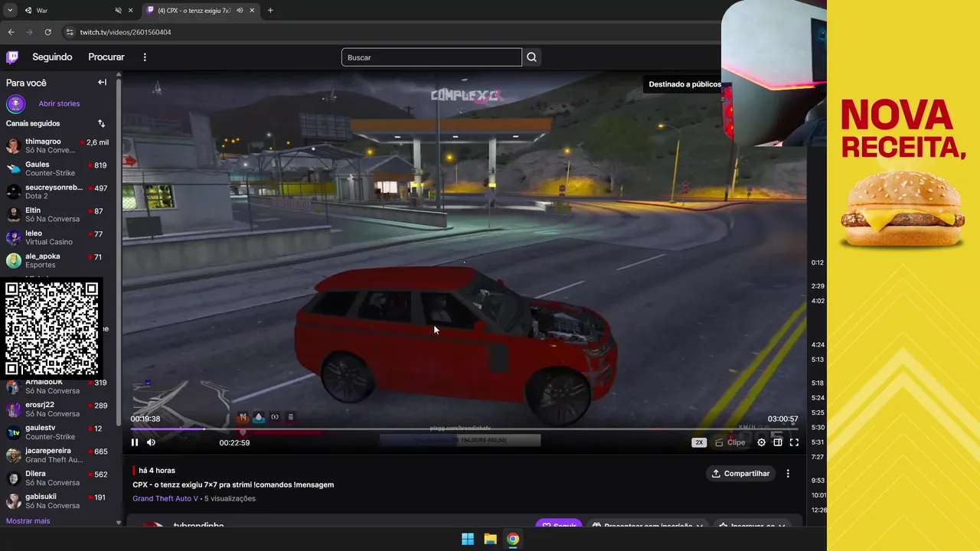Screen dimensions: 980x551
Task: Open the player settings gear
Action: pyautogui.click(x=761, y=442)
